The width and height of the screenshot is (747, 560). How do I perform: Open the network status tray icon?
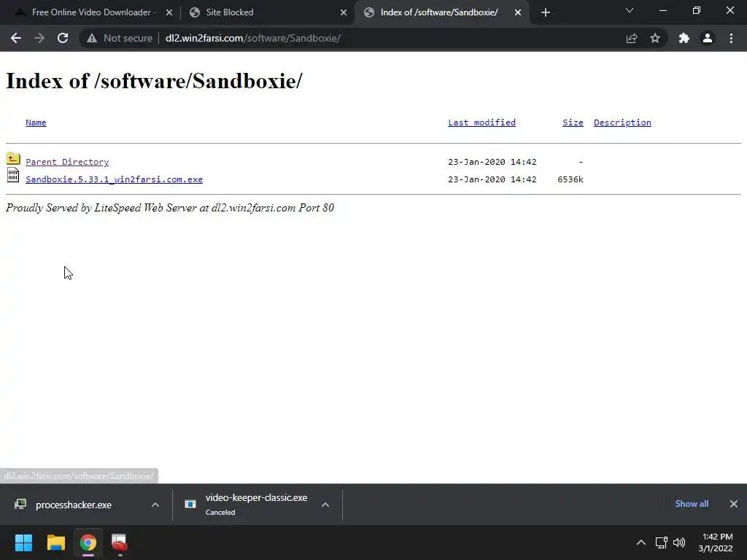[x=661, y=542]
